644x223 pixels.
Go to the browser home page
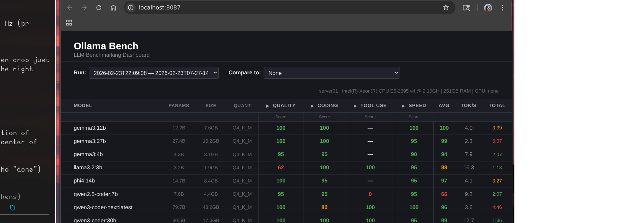[x=113, y=7]
